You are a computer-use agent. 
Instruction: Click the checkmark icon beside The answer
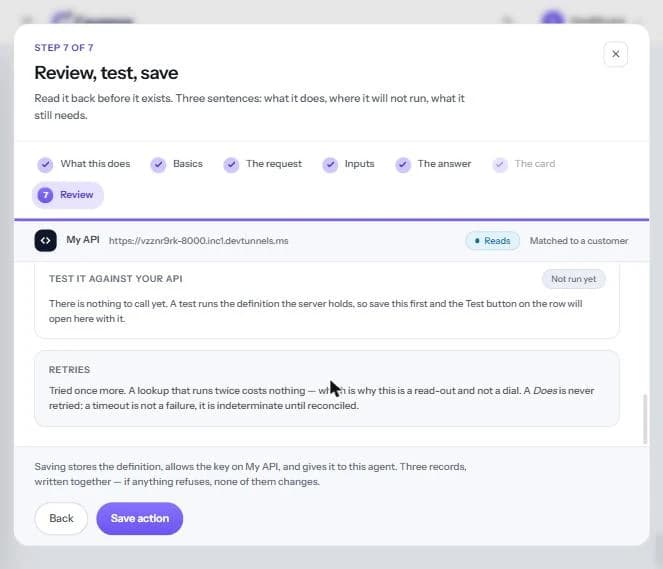(403, 164)
